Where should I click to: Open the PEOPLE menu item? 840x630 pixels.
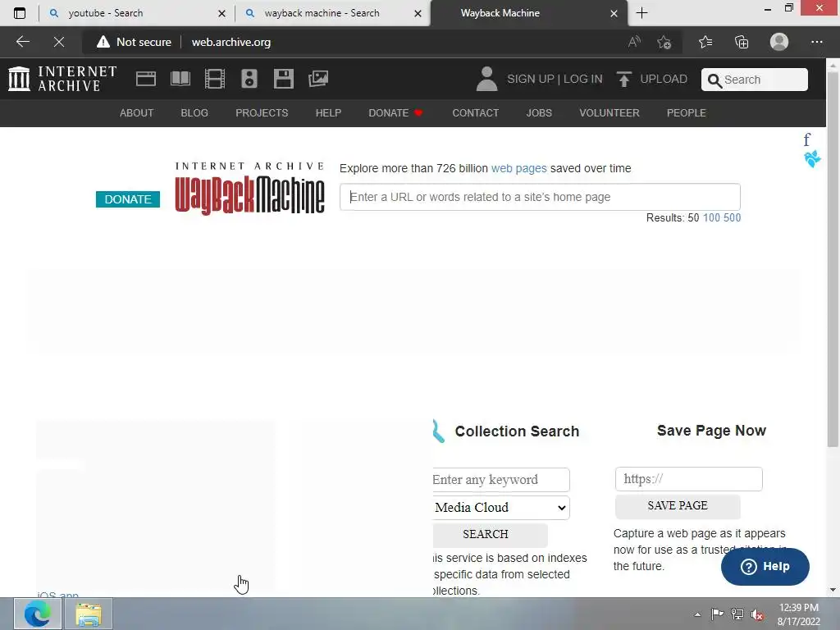tap(687, 113)
